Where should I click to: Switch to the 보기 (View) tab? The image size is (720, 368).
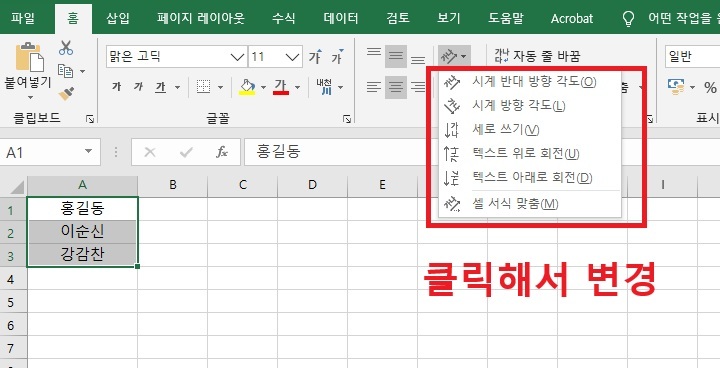pyautogui.click(x=449, y=18)
